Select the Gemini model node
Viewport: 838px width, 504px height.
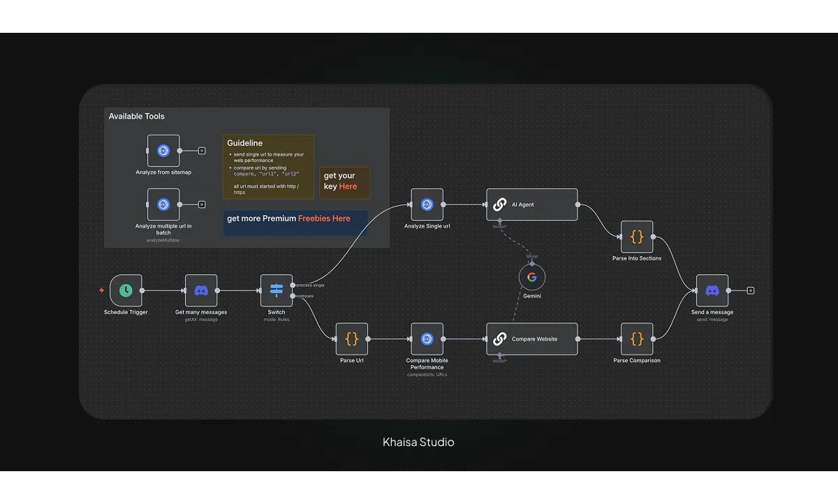pyautogui.click(x=532, y=277)
